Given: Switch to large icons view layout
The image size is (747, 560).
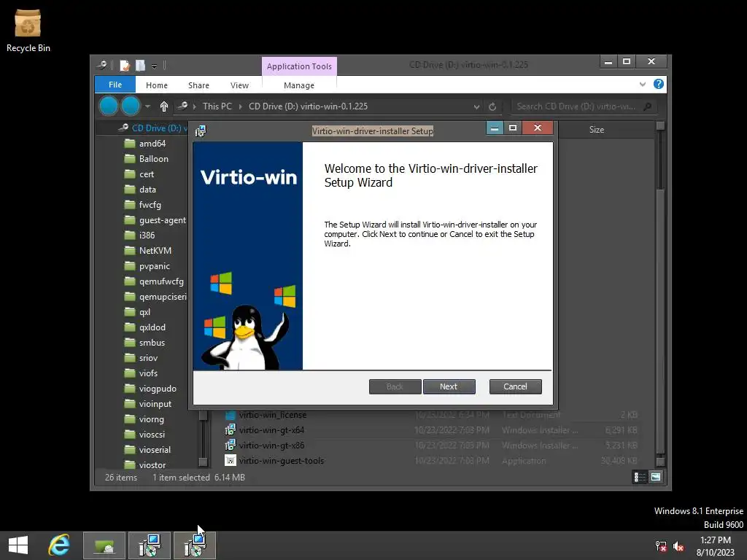Looking at the screenshot, I should (656, 477).
